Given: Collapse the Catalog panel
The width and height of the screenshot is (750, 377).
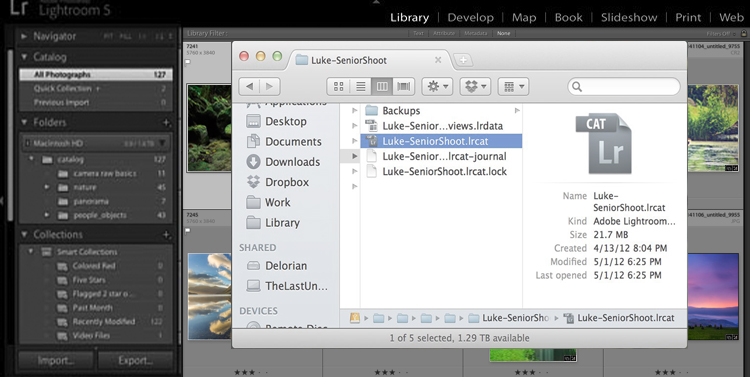Looking at the screenshot, I should point(24,57).
